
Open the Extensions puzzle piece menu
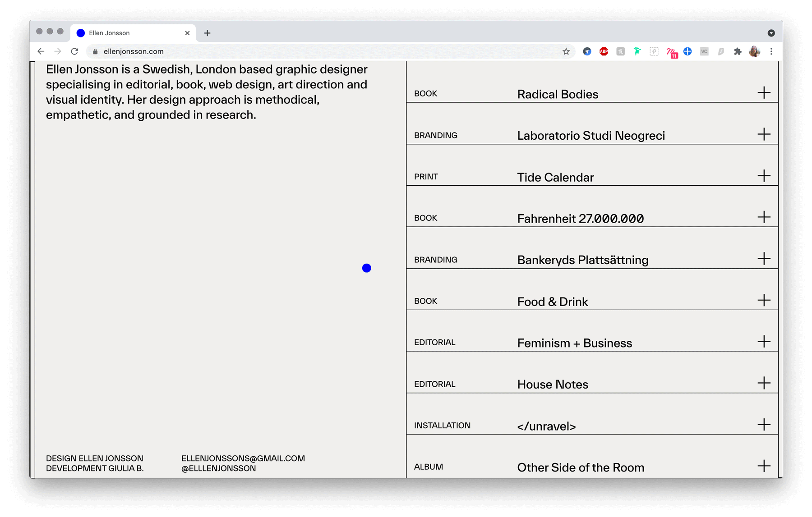738,51
